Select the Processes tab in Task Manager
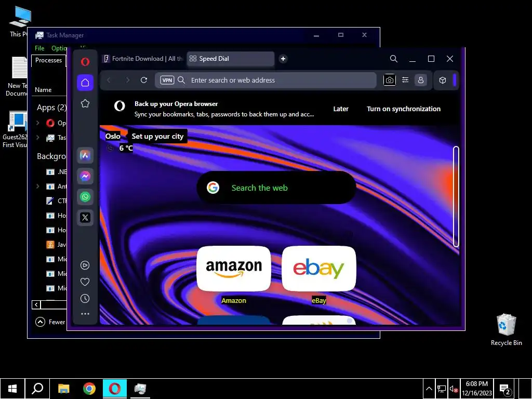Image resolution: width=532 pixels, height=399 pixels. (x=48, y=60)
